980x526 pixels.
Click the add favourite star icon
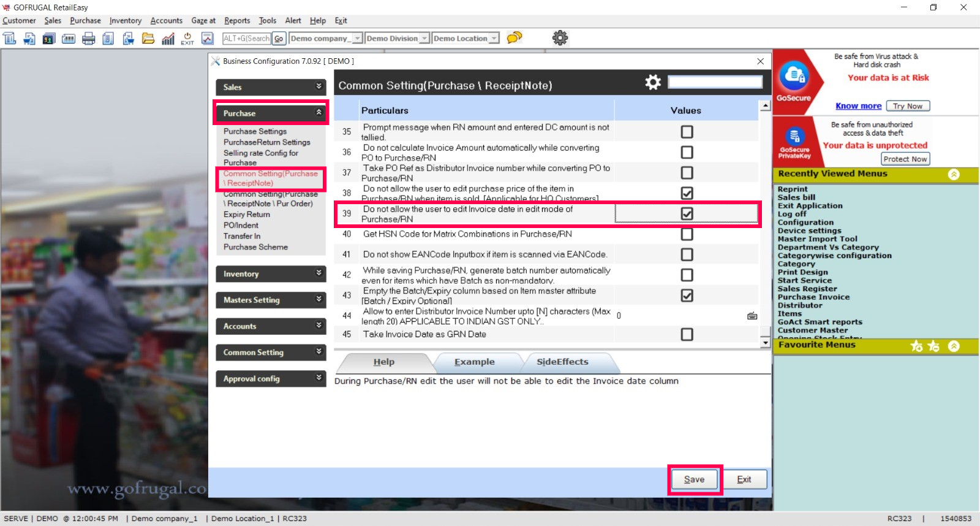[916, 346]
